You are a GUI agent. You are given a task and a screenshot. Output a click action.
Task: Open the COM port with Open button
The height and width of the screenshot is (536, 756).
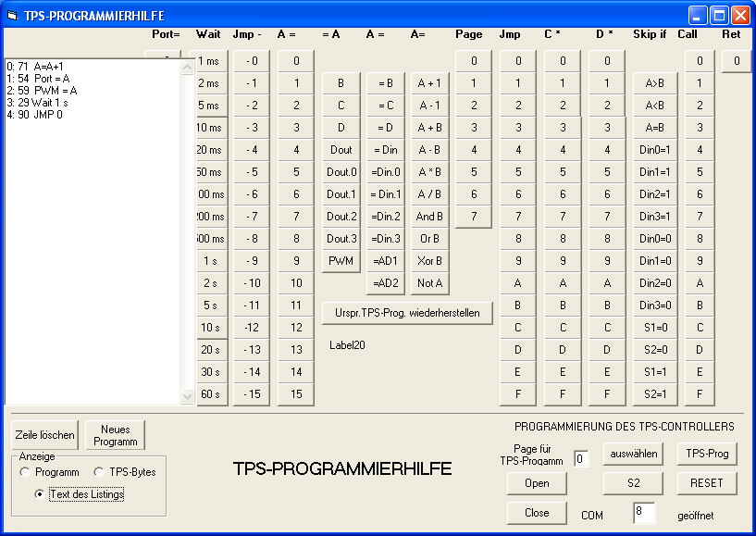537,483
